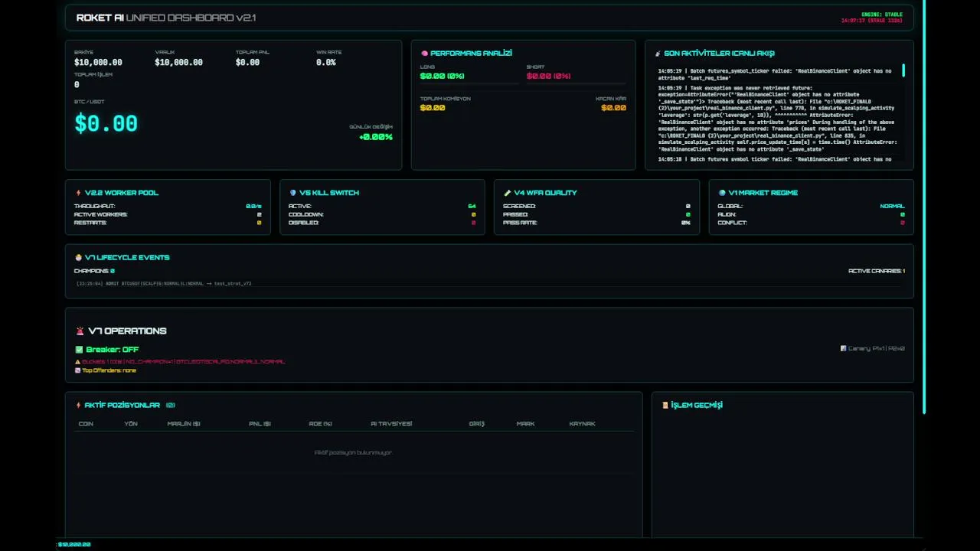Click the GLOBAL NORMAL regime value

point(892,207)
